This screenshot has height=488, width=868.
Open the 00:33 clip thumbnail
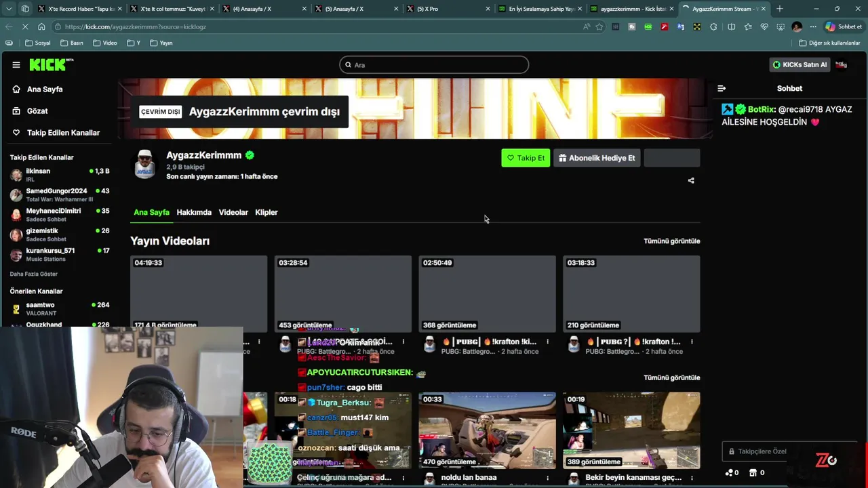click(x=487, y=430)
